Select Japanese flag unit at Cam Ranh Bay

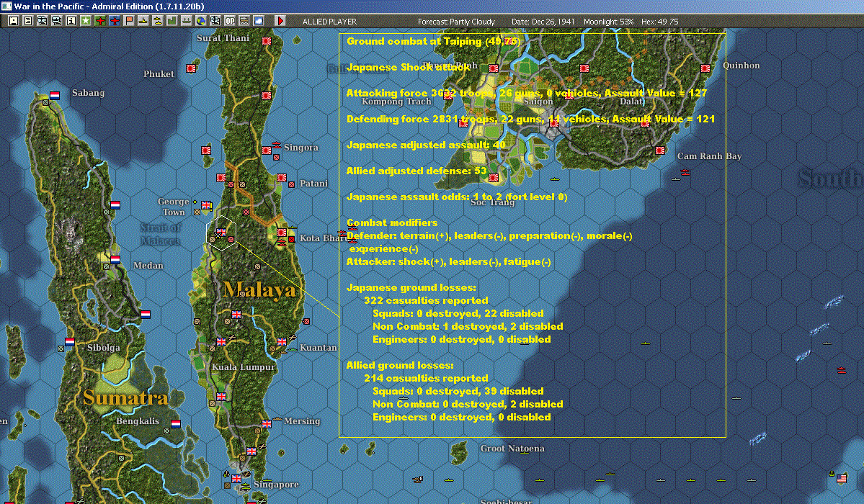[660, 150]
